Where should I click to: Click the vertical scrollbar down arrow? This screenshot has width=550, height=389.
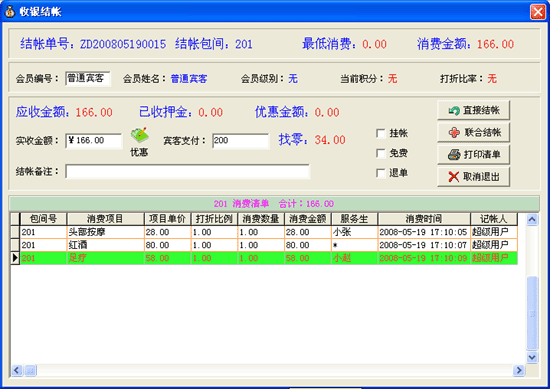[532, 357]
